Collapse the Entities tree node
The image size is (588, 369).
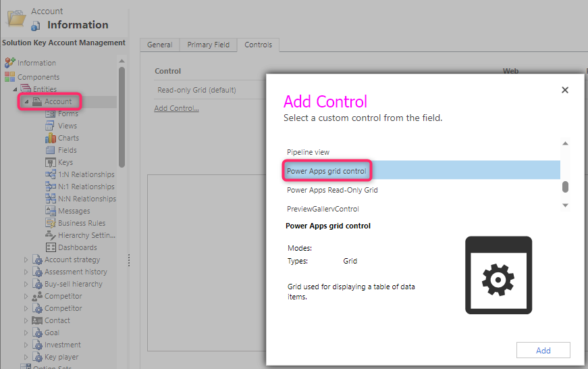(x=15, y=89)
